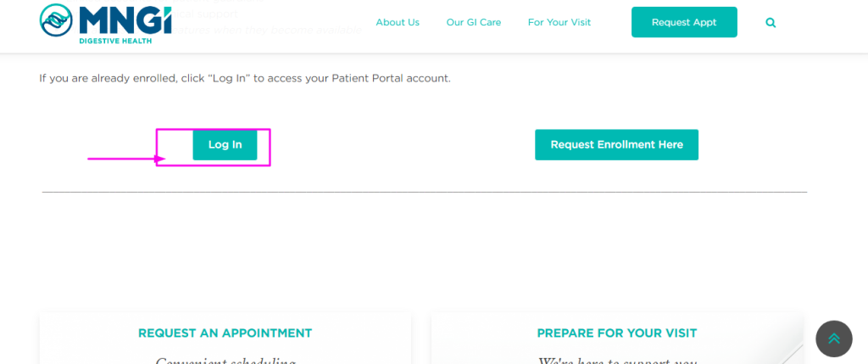Image resolution: width=868 pixels, height=364 pixels.
Task: Click the We're here to support you text
Action: click(617, 360)
